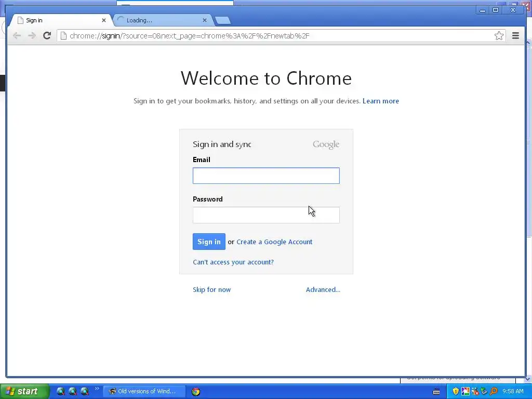
Task: Go back with the browser back arrow
Action: (17, 36)
